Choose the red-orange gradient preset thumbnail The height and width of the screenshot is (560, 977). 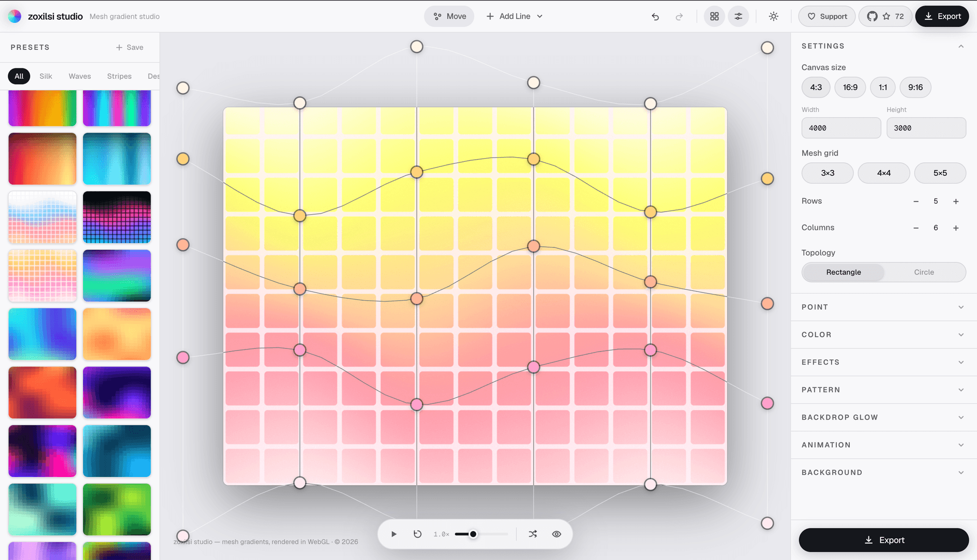(x=43, y=159)
